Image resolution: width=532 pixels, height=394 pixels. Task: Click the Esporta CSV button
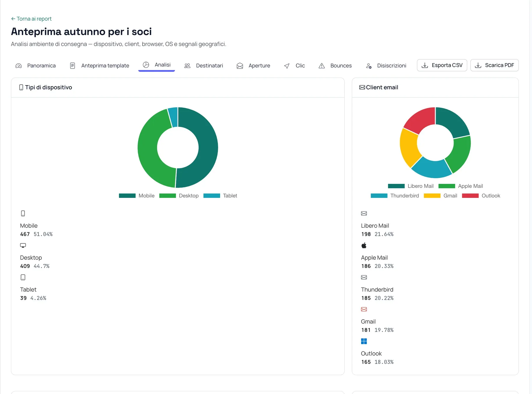442,65
